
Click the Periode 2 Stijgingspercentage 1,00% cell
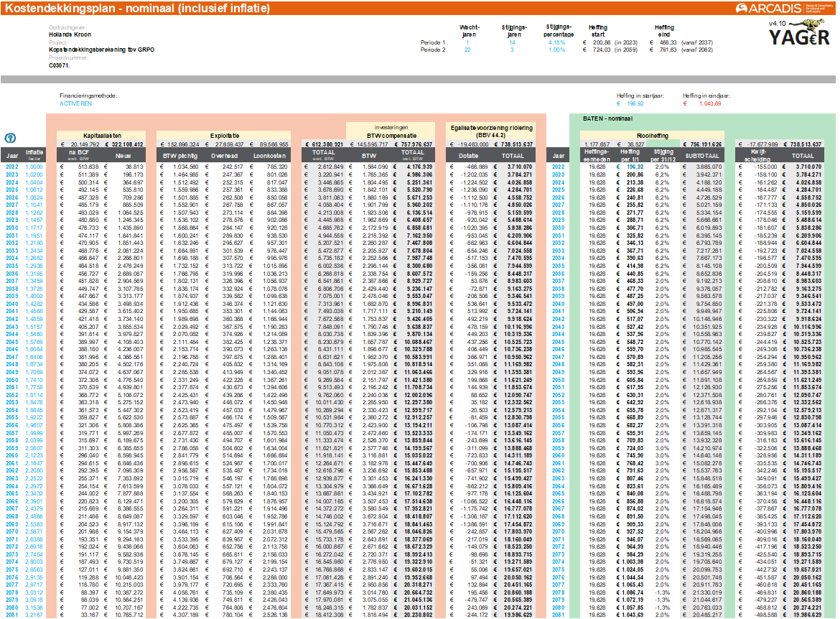[555, 50]
